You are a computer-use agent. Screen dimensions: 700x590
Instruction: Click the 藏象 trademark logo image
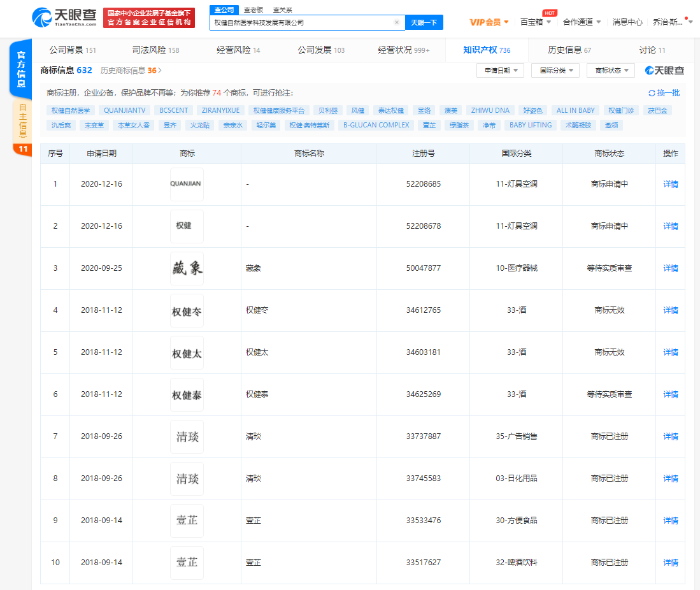[187, 268]
